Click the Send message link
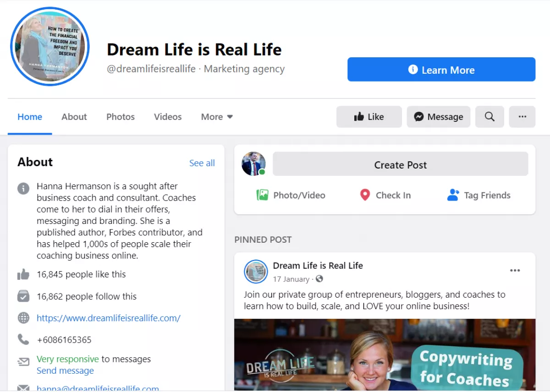Screen dimensions: 550x392 65,370
